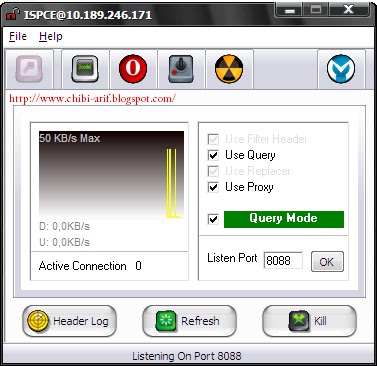Open the File menu
This screenshot has width=377, height=366.
pos(18,36)
